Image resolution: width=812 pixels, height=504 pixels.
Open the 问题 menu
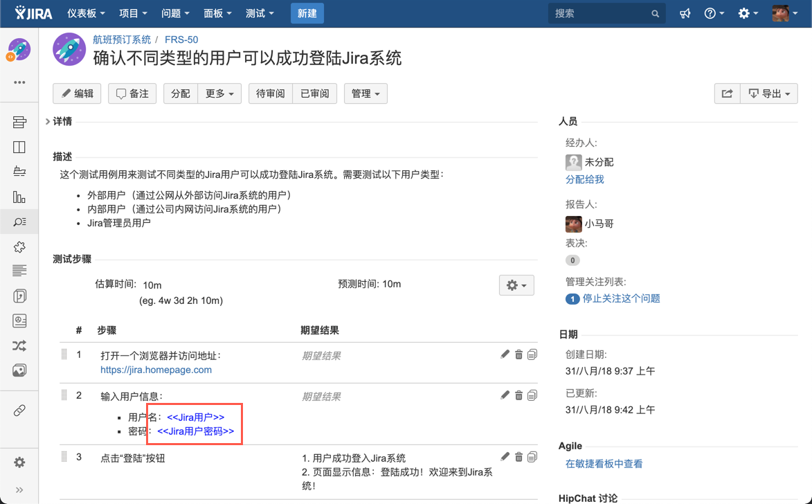click(175, 13)
